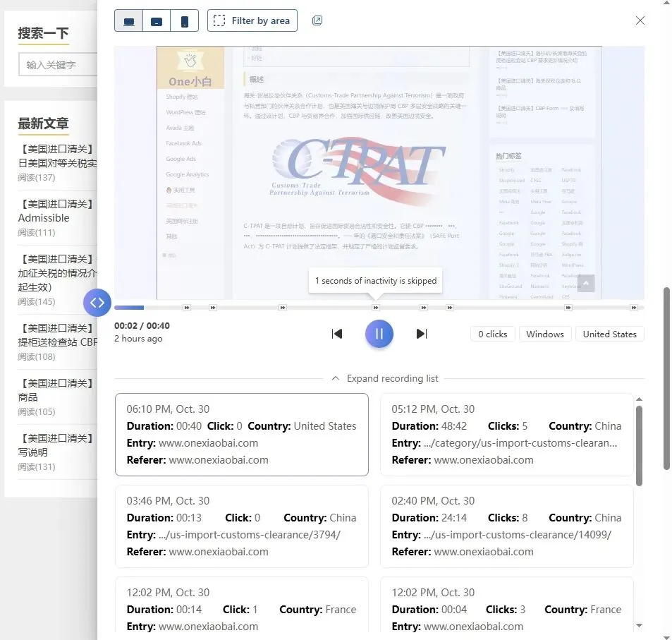Click the recording list scroll-up arrow

click(639, 399)
